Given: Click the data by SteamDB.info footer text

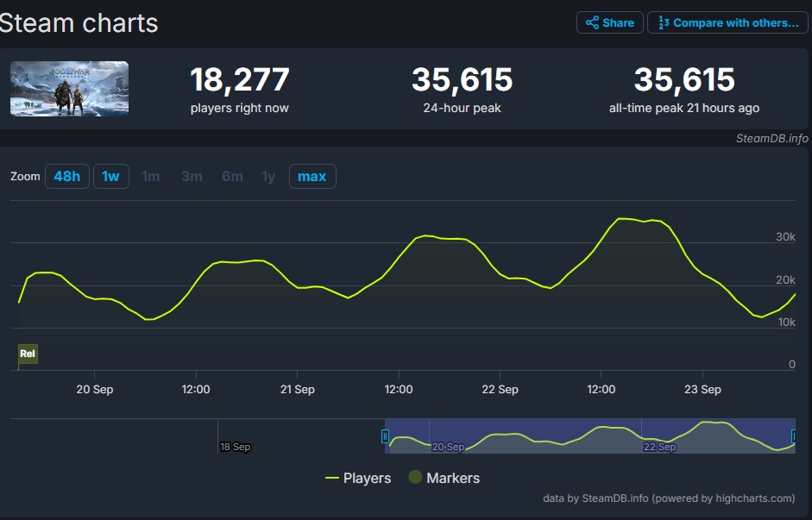Looking at the screenshot, I should coord(669,498).
